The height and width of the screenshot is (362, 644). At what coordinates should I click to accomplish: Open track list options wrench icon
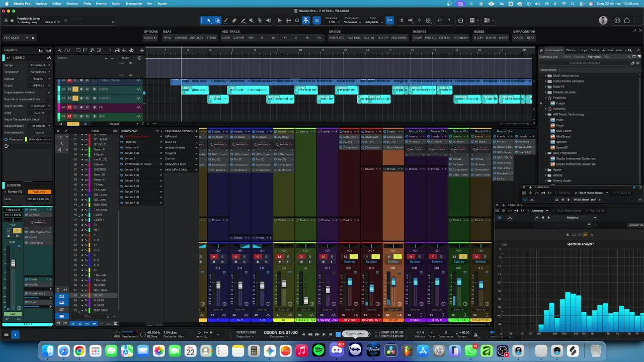click(x=59, y=50)
